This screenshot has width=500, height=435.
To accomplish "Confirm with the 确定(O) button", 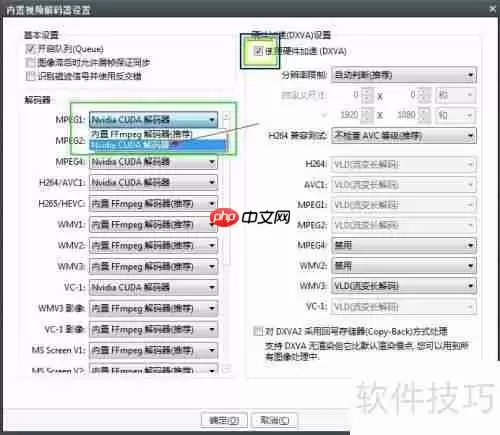I will [x=224, y=420].
